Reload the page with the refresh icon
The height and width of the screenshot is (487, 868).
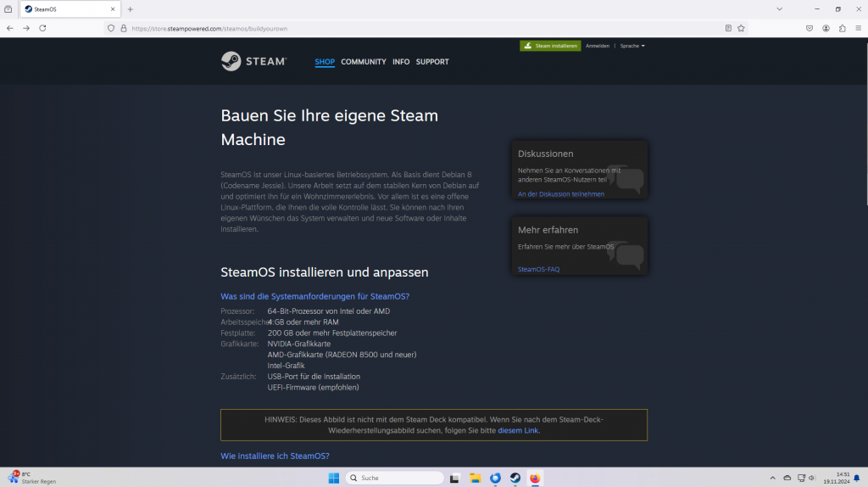point(42,28)
